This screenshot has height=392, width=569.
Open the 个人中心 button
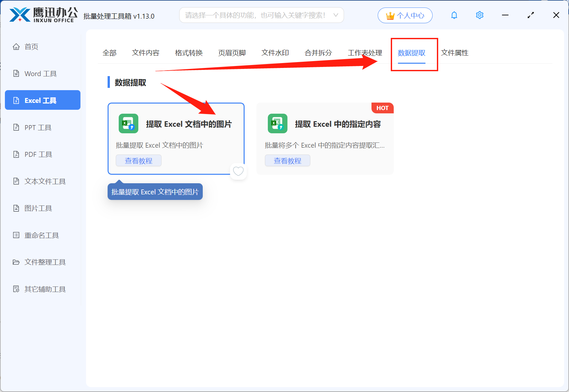click(x=405, y=15)
